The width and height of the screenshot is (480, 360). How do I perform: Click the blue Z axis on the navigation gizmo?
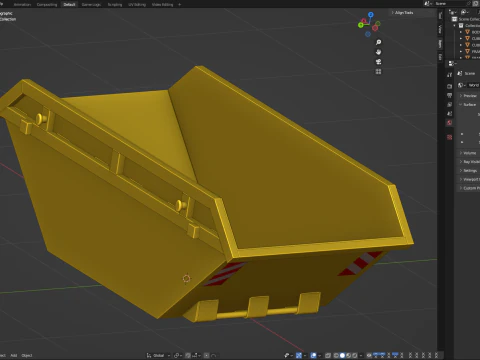pyautogui.click(x=371, y=15)
